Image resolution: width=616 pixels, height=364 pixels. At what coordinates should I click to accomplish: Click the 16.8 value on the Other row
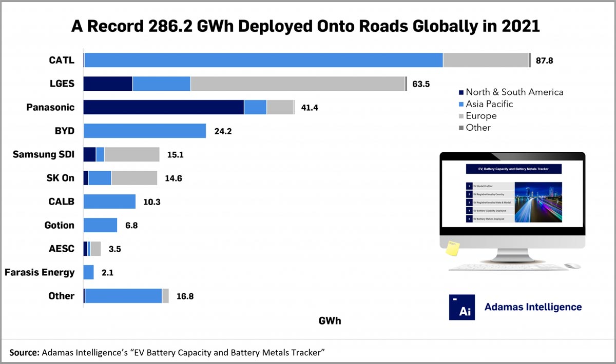click(x=185, y=296)
